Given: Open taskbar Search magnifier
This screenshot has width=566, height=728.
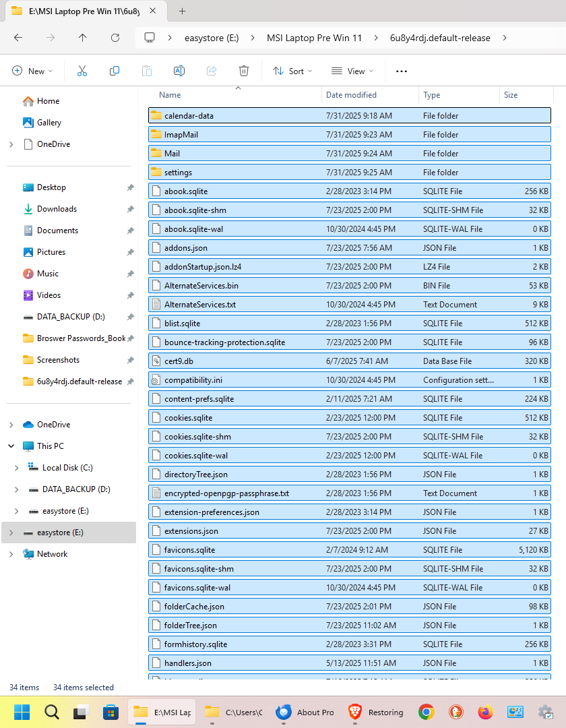Looking at the screenshot, I should tap(51, 712).
